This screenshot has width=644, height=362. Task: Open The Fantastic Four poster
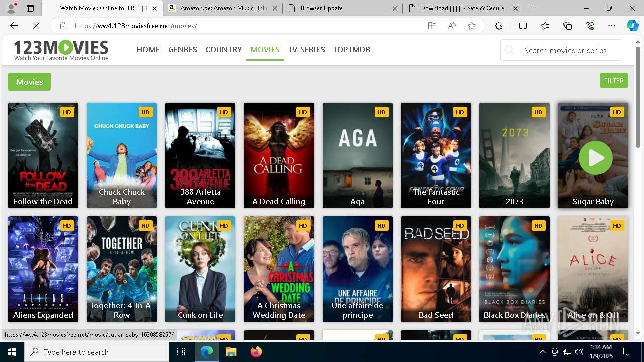(x=436, y=155)
